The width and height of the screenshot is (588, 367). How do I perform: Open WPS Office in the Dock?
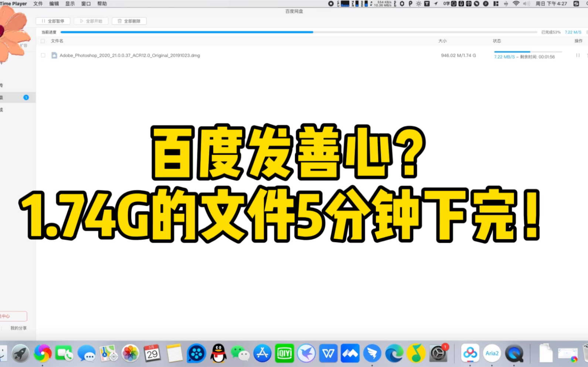[x=329, y=353]
